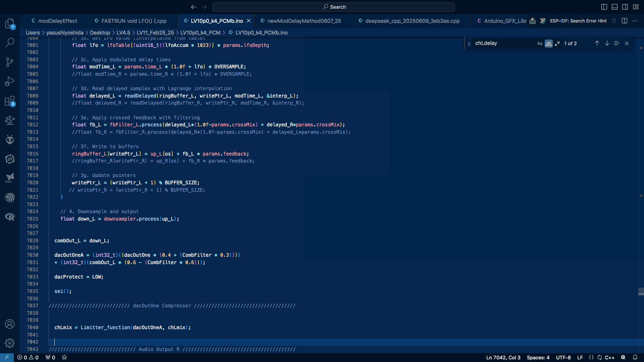The image size is (644, 362).
Task: Open the Manage gear in the activity bar
Action: 10,343
